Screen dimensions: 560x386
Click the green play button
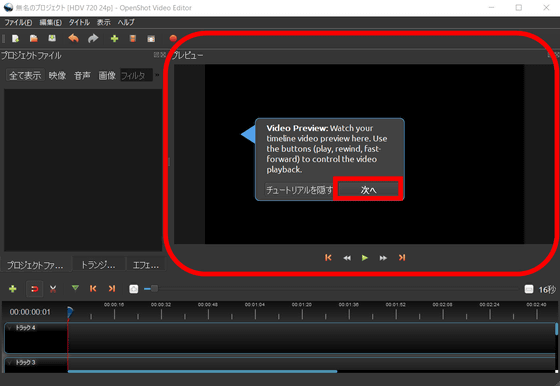(365, 258)
